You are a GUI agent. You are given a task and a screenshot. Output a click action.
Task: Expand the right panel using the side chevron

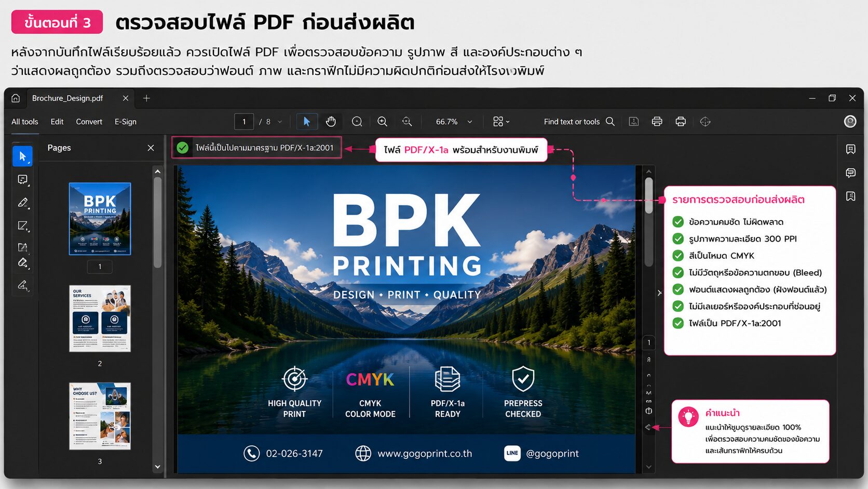pos(659,293)
